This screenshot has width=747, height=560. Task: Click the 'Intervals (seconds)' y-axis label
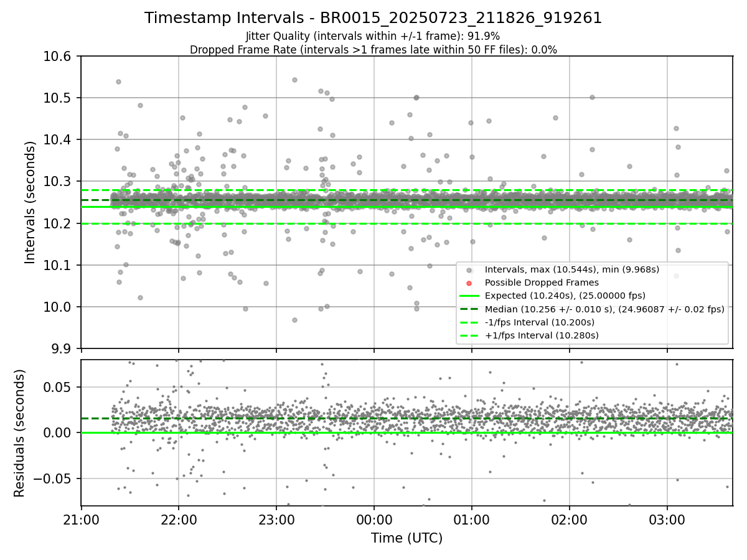[x=31, y=202]
